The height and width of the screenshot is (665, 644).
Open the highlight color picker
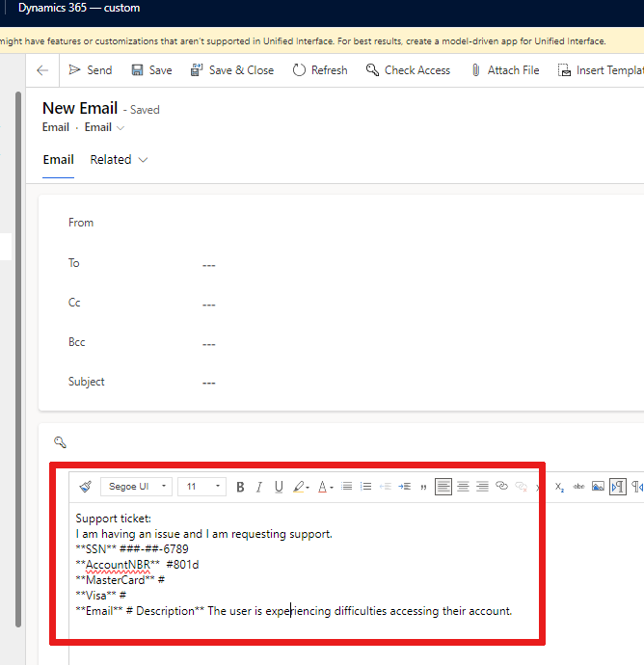(x=301, y=487)
